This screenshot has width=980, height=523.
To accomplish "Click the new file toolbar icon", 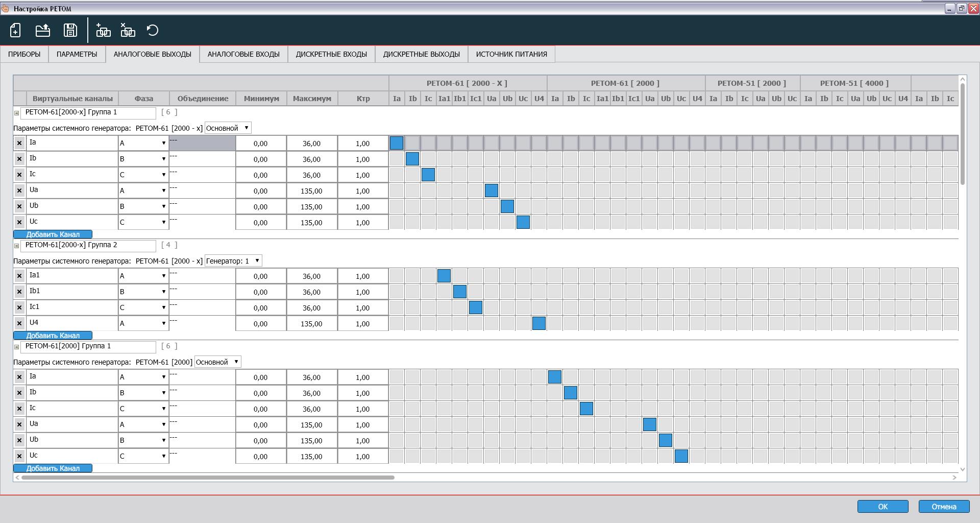I will [15, 31].
